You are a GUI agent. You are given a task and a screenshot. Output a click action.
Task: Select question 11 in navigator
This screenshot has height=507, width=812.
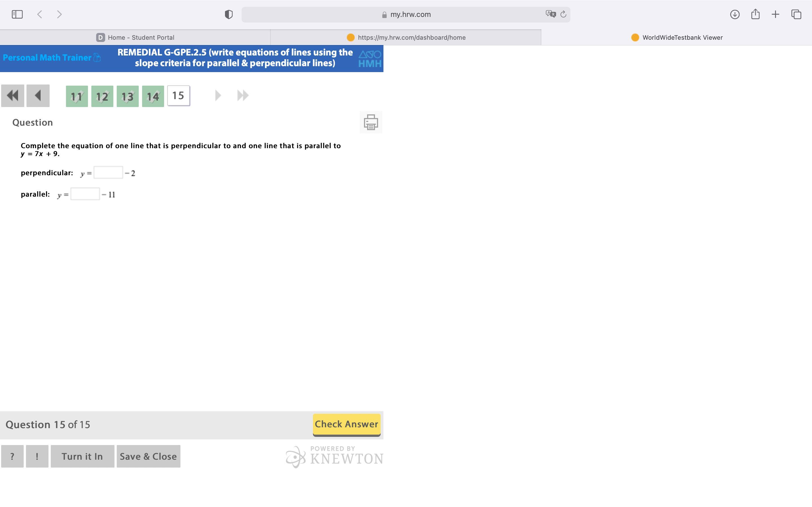point(77,97)
